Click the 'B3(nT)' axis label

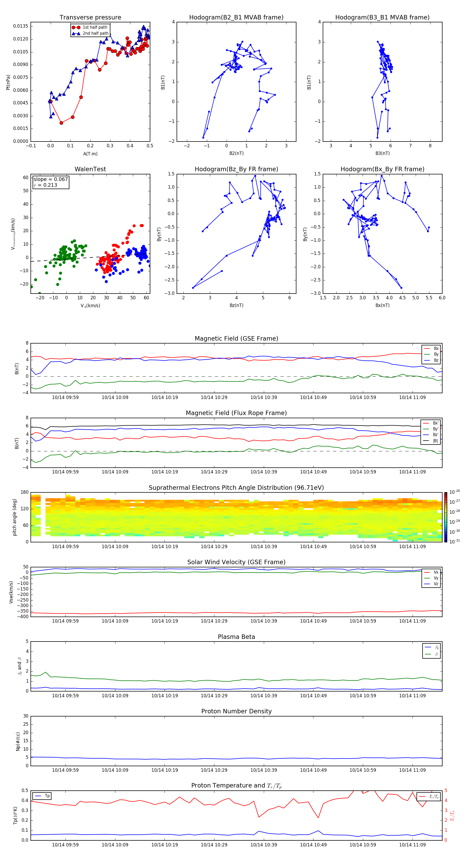pyautogui.click(x=382, y=153)
